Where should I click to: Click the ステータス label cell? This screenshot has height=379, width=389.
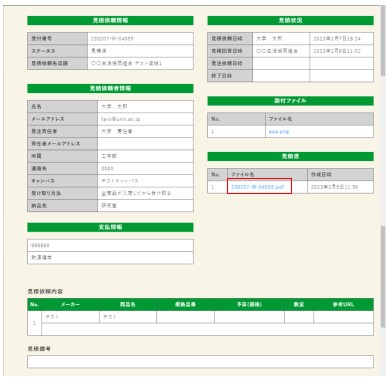(x=58, y=51)
